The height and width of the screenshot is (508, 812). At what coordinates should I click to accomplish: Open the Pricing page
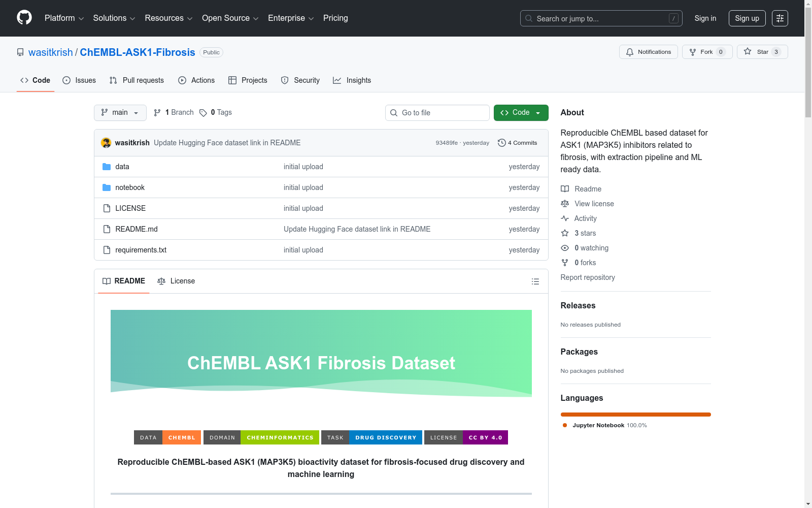point(335,18)
